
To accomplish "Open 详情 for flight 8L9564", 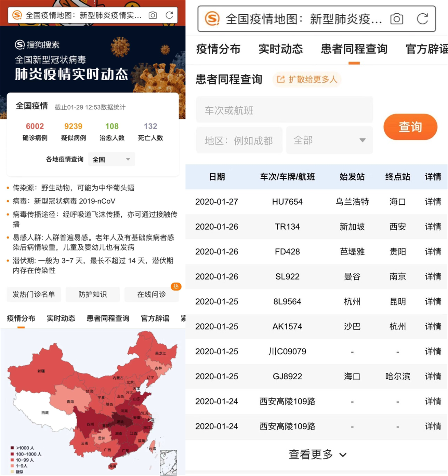I will [433, 301].
